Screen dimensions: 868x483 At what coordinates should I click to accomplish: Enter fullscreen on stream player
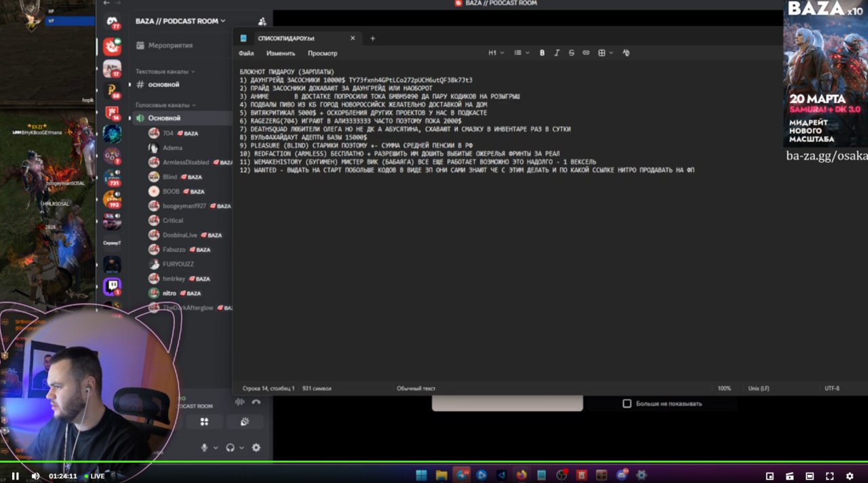[829, 476]
